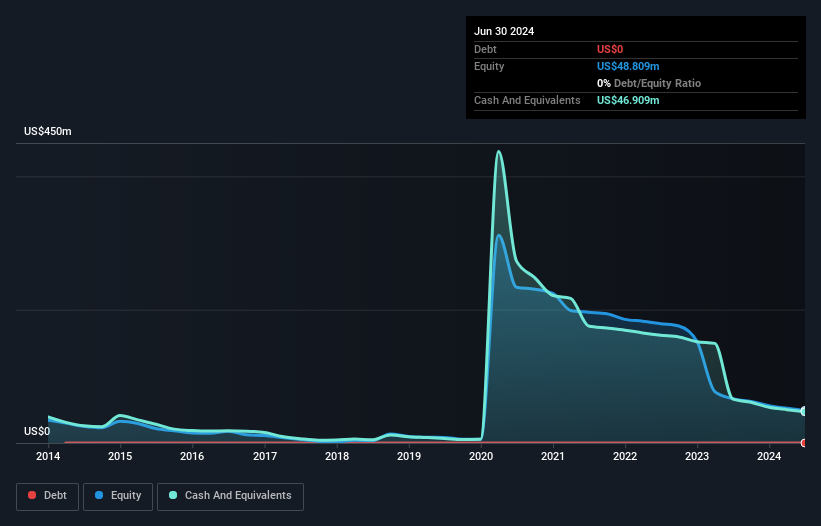The height and width of the screenshot is (526, 821).
Task: Click the 2015 x-axis label
Action: [x=120, y=456]
